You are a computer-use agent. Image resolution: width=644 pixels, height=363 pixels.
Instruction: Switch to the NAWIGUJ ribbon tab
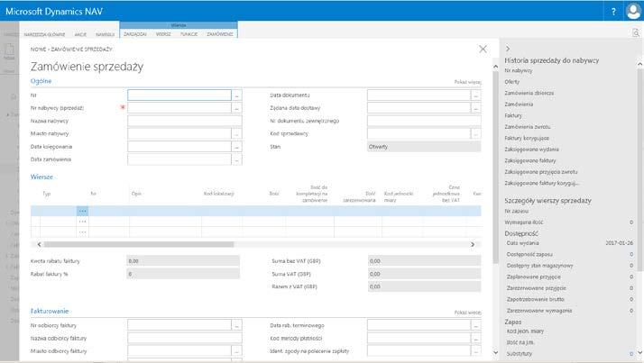pos(106,34)
